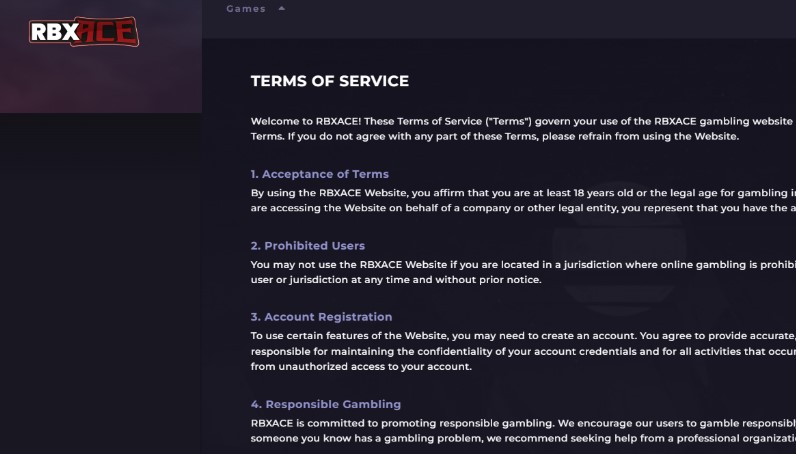This screenshot has height=454, width=796.
Task: Click the red ACE part of the logo
Action: tap(109, 31)
